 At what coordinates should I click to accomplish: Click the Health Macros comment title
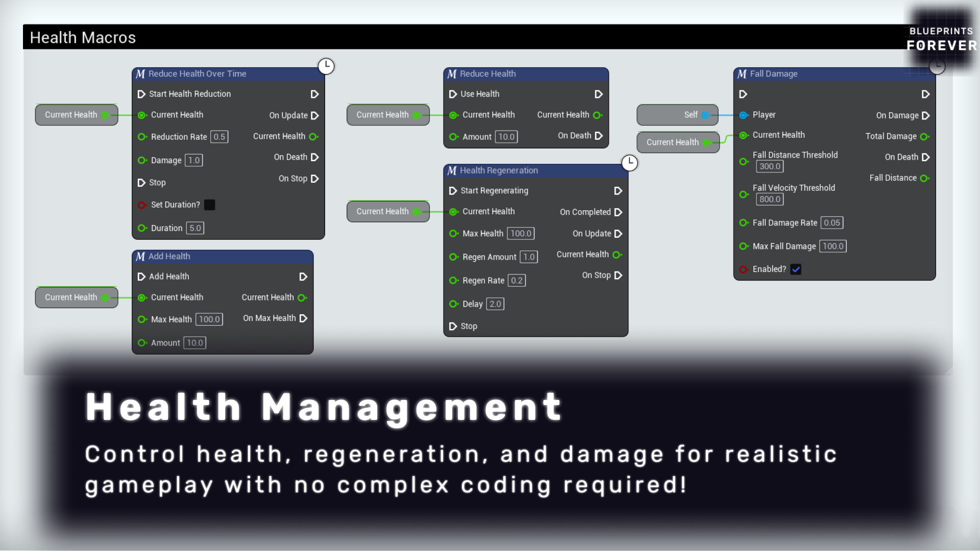[x=83, y=37]
